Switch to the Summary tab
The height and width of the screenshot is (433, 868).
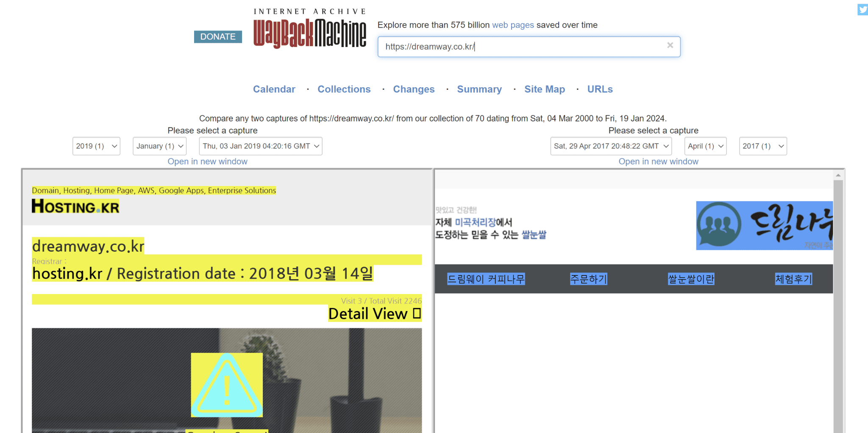click(479, 89)
